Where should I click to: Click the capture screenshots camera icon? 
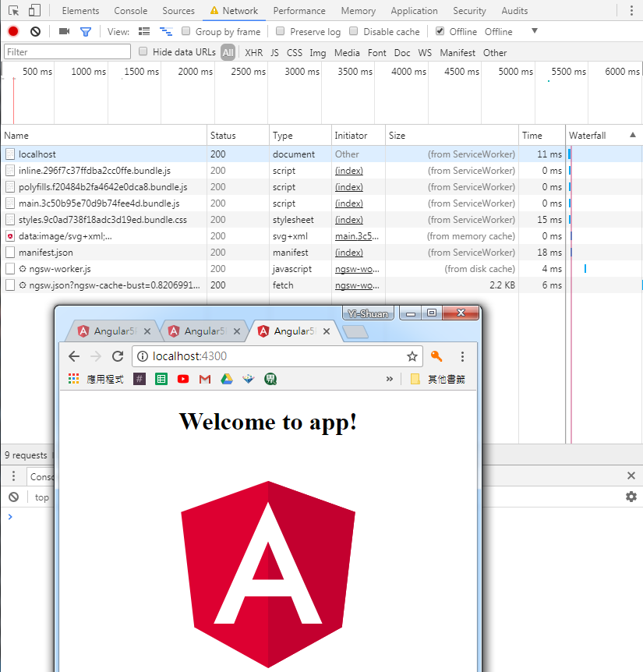pos(64,31)
